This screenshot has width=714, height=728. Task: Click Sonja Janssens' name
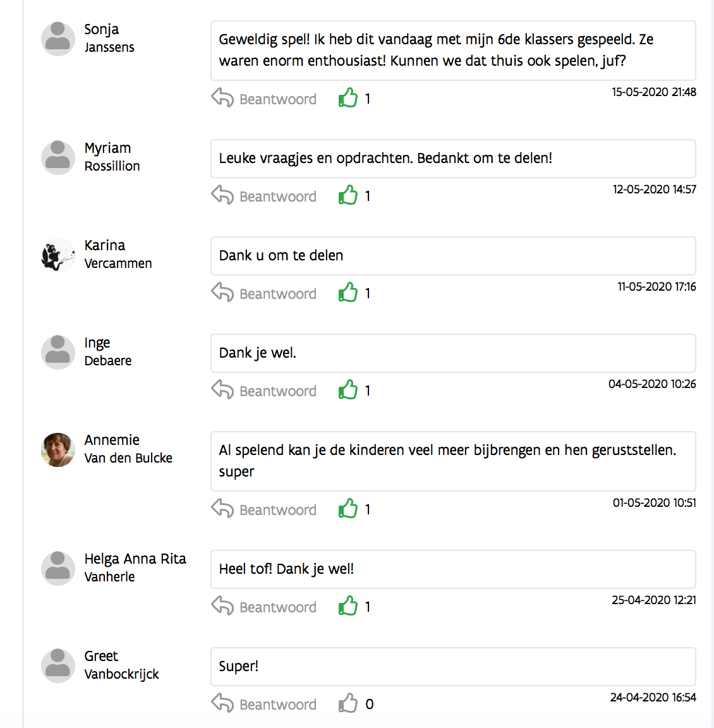109,38
